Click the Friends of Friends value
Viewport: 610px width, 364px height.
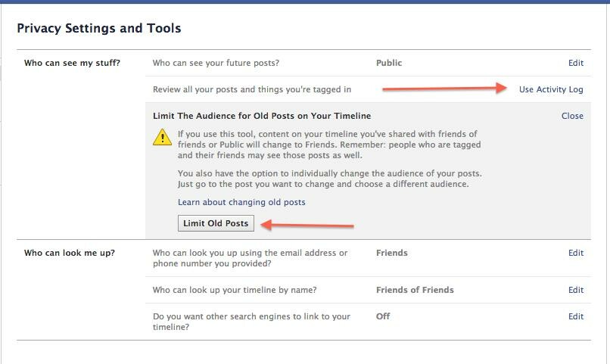point(415,290)
